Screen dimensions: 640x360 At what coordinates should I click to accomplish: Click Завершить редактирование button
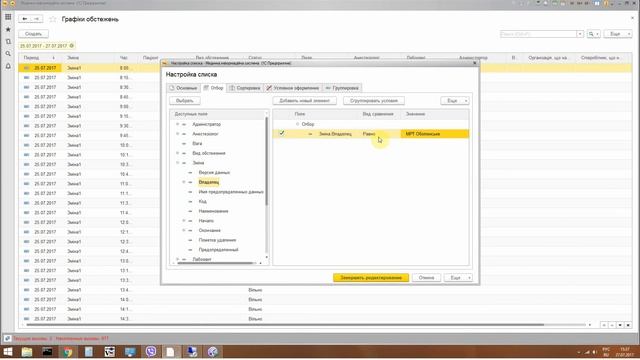pos(371,278)
